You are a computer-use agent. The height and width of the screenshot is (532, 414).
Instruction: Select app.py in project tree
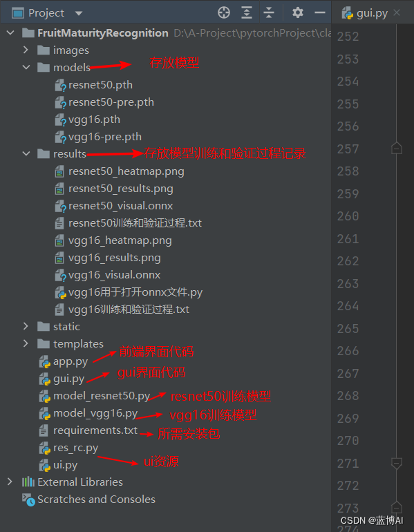(70, 361)
